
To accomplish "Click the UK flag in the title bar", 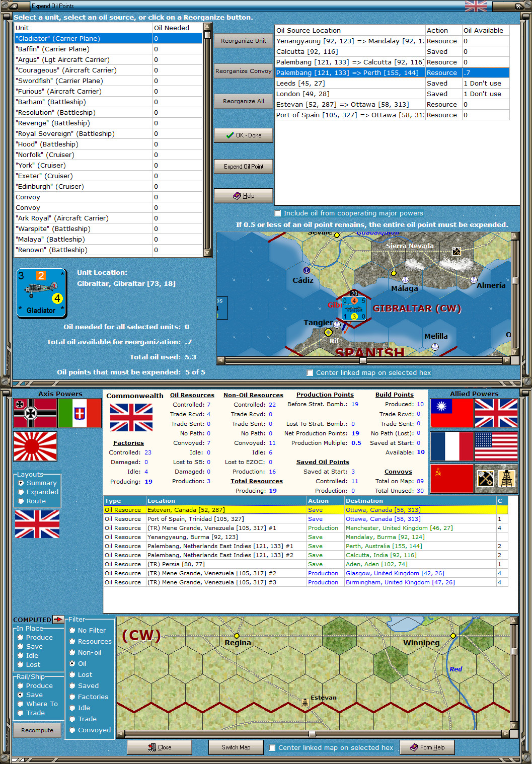I will pos(476,6).
